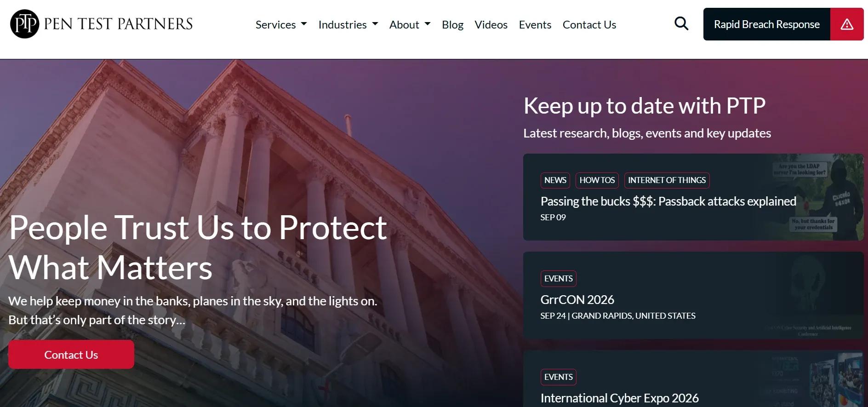Open the Events nav item
This screenshot has width=868, height=407.
535,24
